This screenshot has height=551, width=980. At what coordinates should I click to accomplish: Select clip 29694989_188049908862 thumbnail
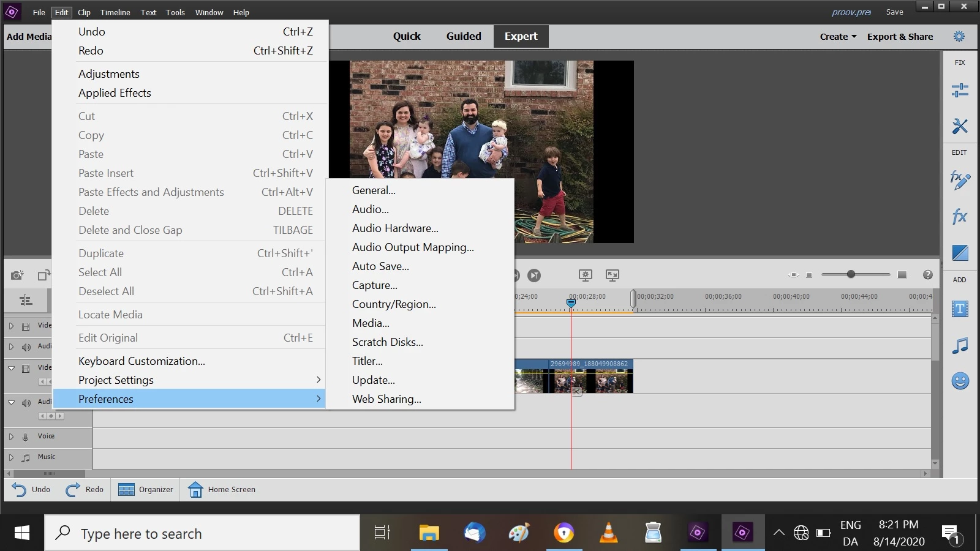[x=590, y=377]
